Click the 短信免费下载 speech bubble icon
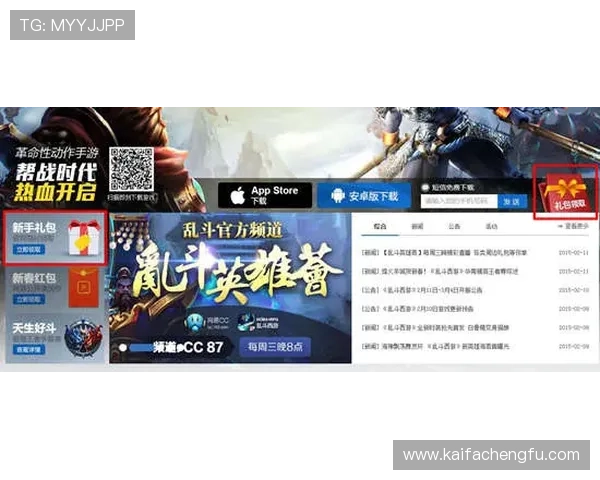The height and width of the screenshot is (480, 600). [425, 188]
